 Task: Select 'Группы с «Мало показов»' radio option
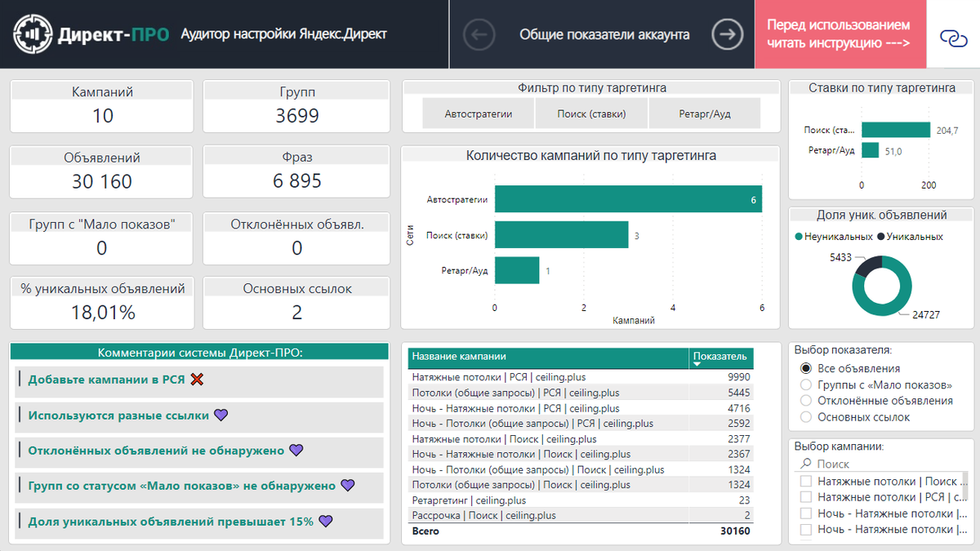[x=806, y=384]
